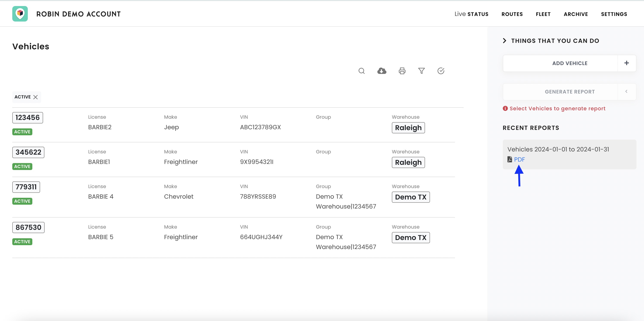Expand the Generate Report arrow
The height and width of the screenshot is (321, 644).
pos(626,92)
